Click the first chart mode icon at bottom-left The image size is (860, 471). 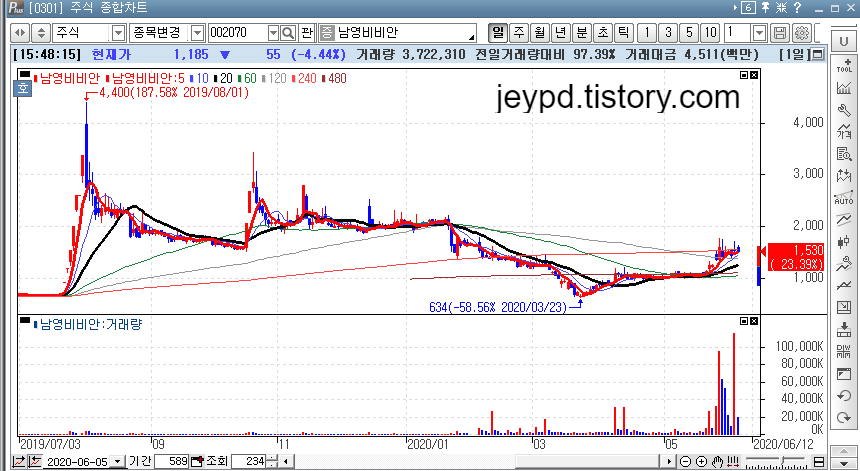pos(18,461)
